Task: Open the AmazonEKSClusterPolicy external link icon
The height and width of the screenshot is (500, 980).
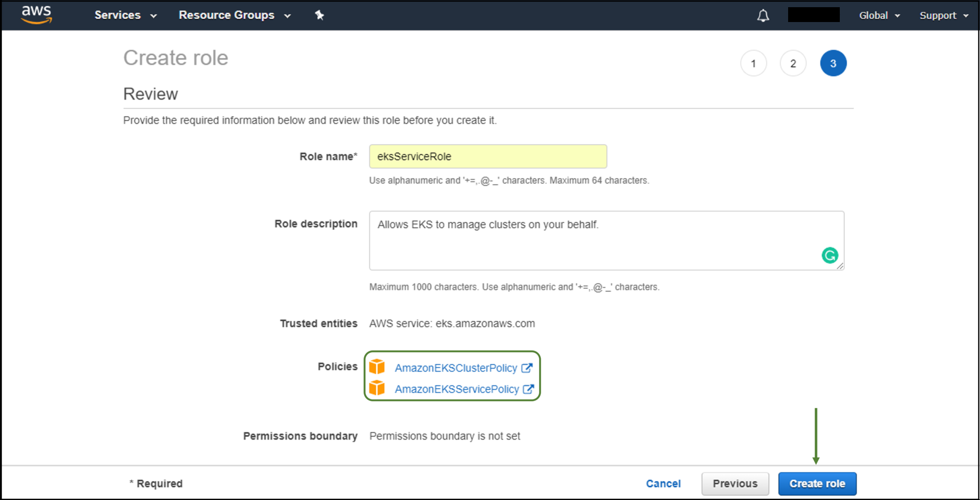Action: pos(527,368)
